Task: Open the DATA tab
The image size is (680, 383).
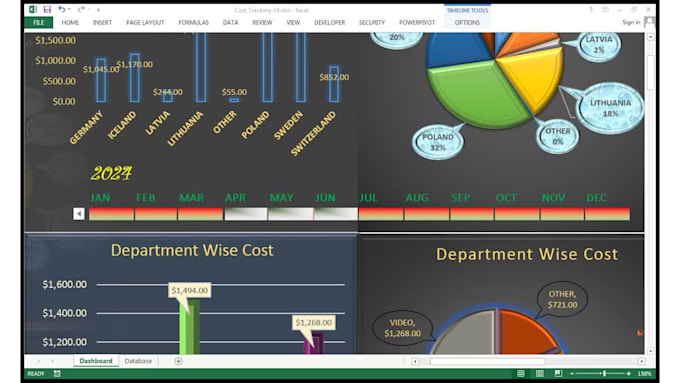Action: (230, 23)
